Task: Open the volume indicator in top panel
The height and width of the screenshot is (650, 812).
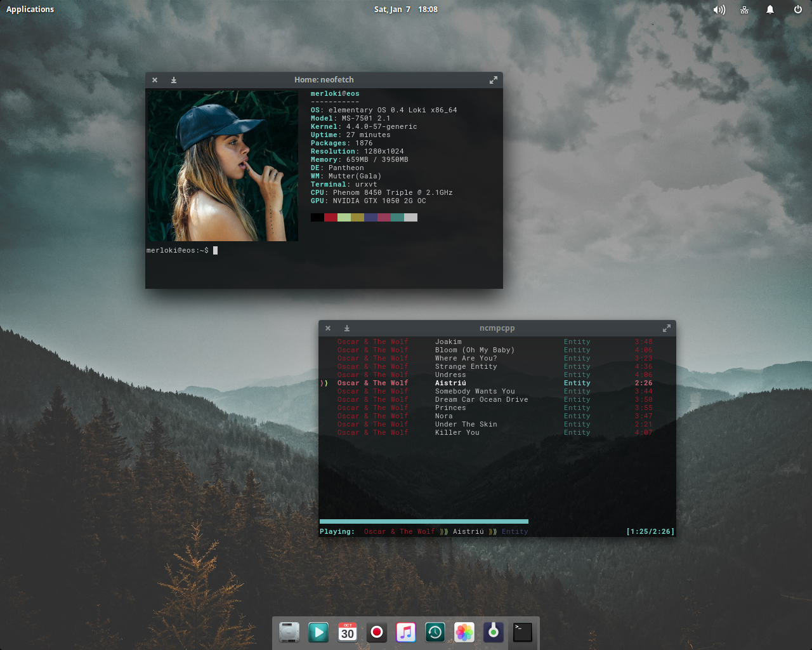Action: [x=719, y=10]
